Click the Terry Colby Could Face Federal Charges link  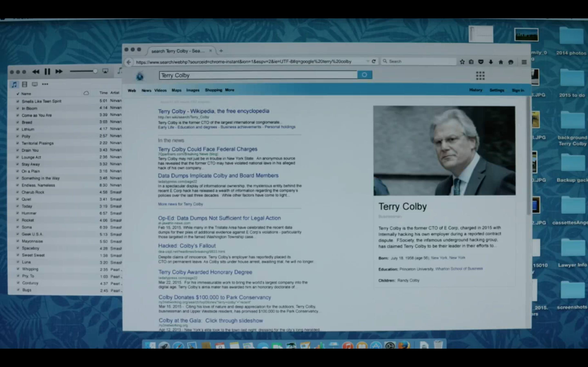[207, 149]
